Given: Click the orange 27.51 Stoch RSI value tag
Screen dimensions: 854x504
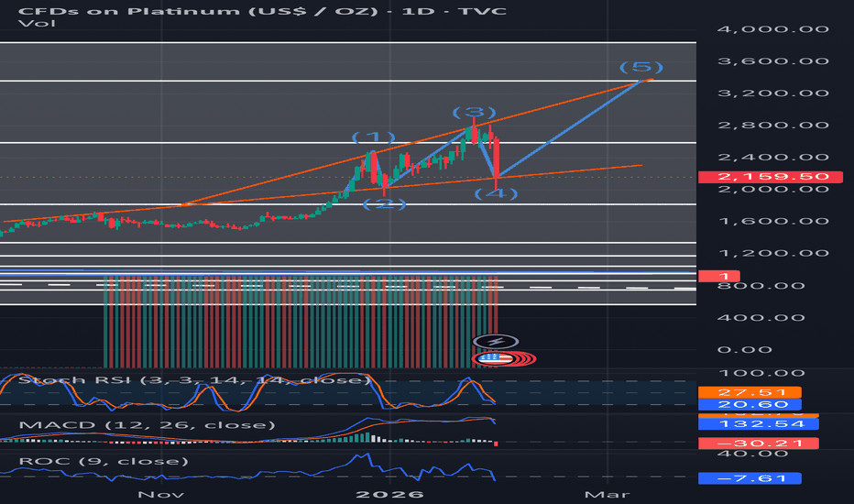Looking at the screenshot, I should (x=749, y=391).
